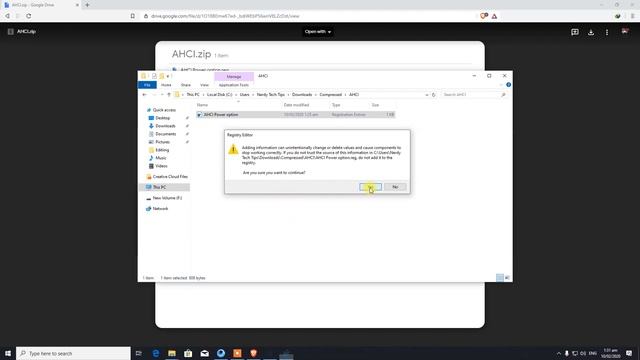The width and height of the screenshot is (640, 360).
Task: Switch to large icons view in status bar
Action: [x=507, y=278]
